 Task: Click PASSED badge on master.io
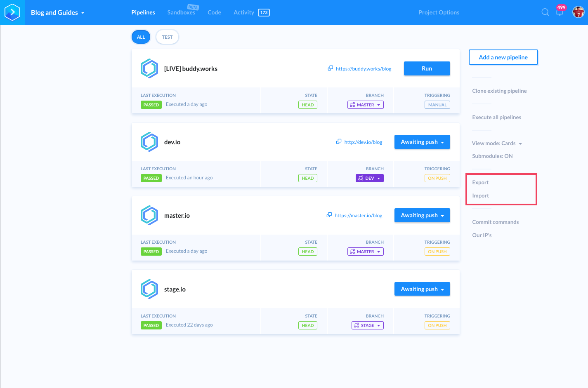click(x=151, y=252)
